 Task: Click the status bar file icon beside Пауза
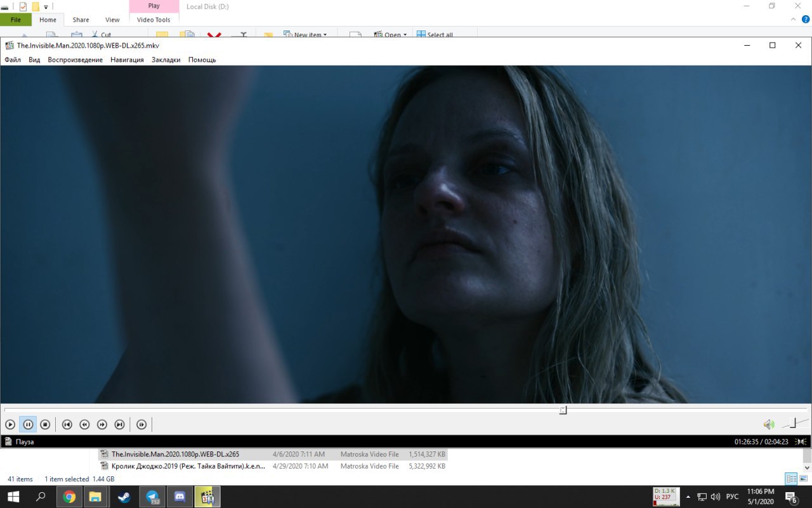pos(8,441)
